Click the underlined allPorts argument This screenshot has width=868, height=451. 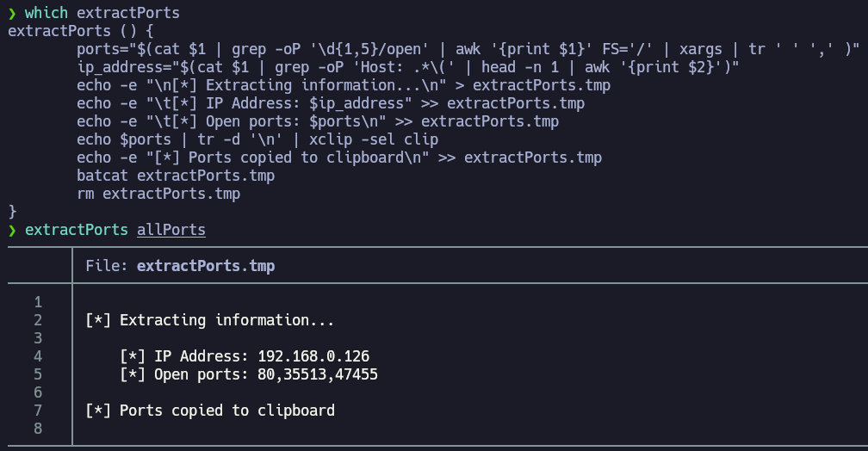[171, 230]
